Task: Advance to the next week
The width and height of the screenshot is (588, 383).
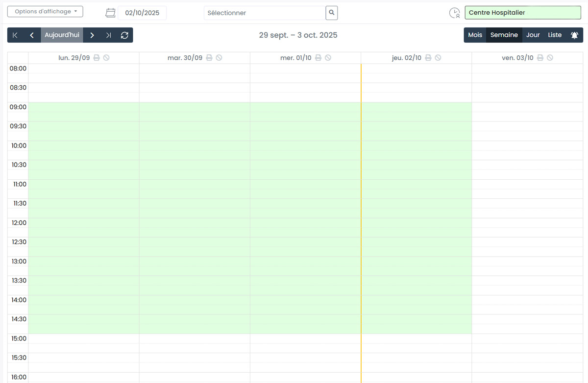Action: 92,35
